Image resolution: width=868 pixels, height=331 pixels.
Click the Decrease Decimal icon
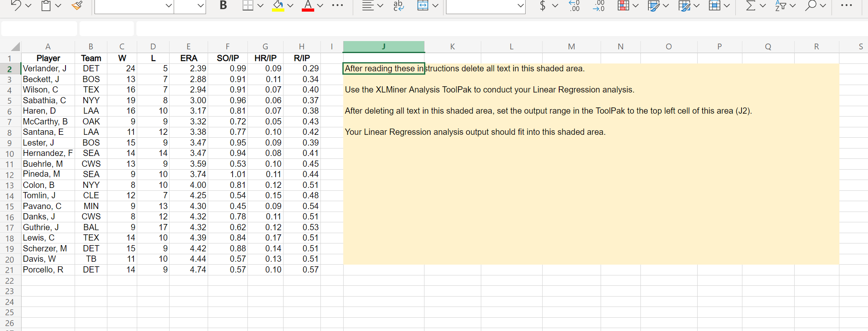tap(599, 5)
